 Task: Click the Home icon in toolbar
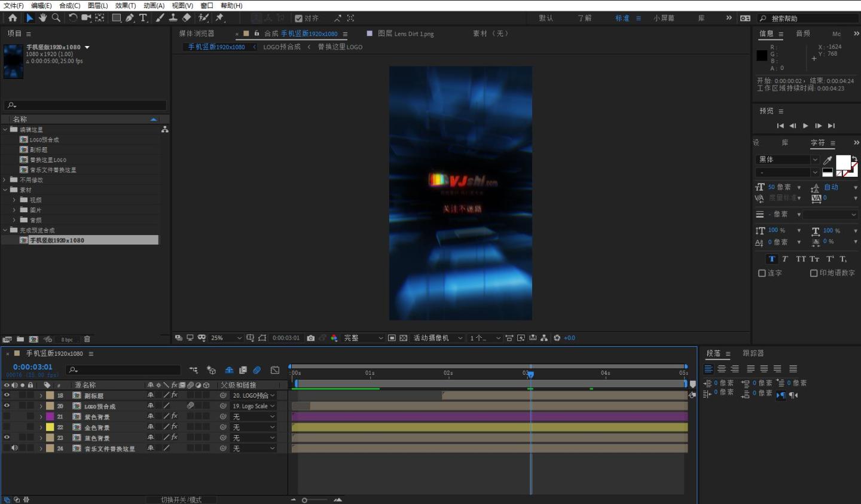point(13,18)
